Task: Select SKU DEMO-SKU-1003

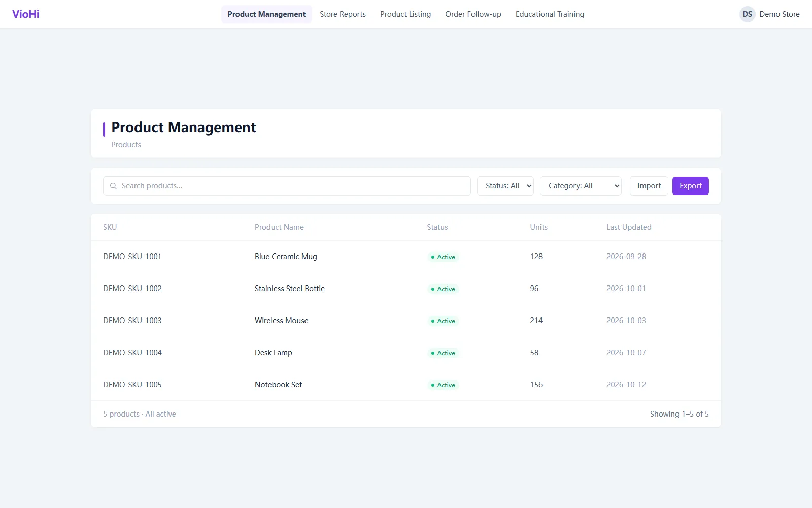Action: (132, 321)
